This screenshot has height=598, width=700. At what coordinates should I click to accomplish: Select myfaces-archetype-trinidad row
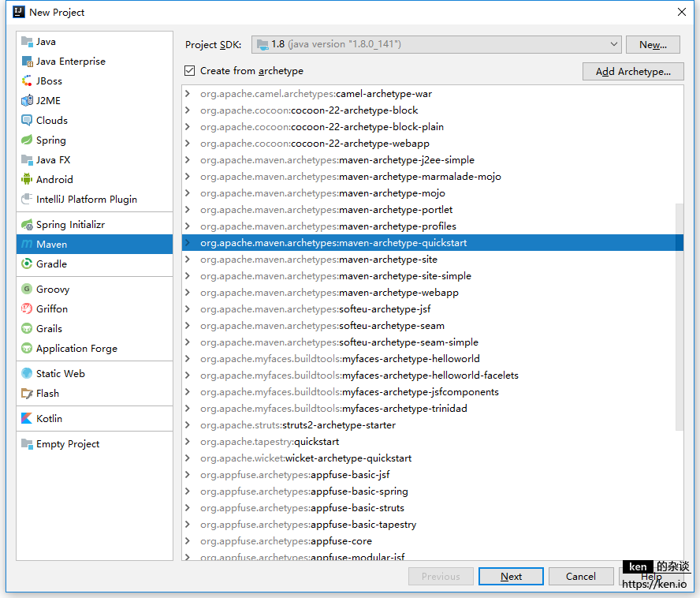point(432,409)
